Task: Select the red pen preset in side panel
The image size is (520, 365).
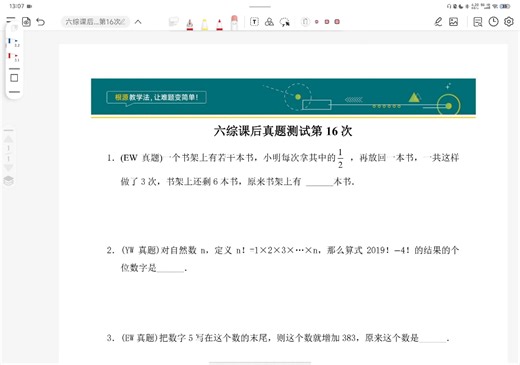Action: click(x=14, y=57)
